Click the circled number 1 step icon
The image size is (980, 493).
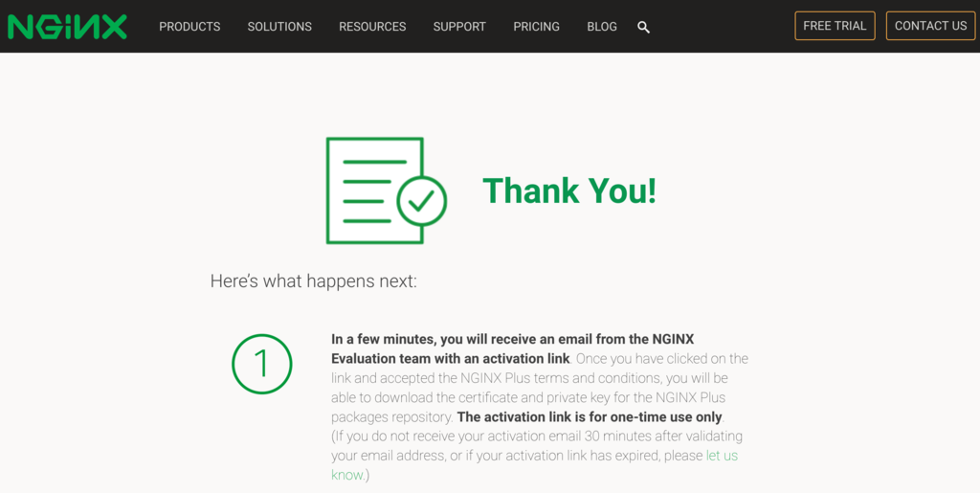point(262,364)
